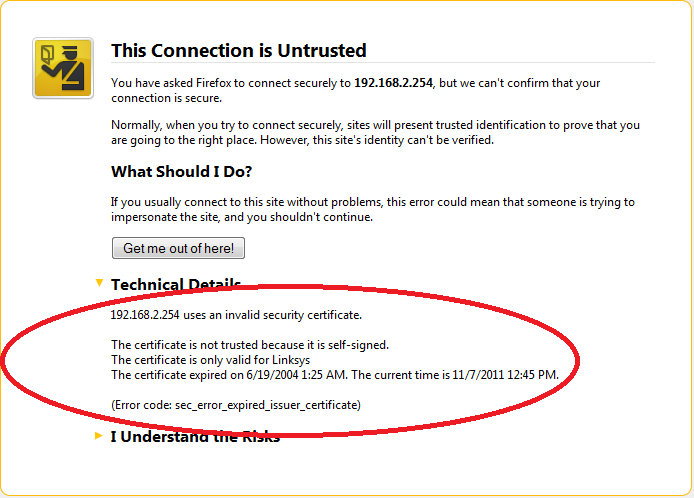Collapse the Technical Details triangle
Screen dimensions: 694x498
100,282
